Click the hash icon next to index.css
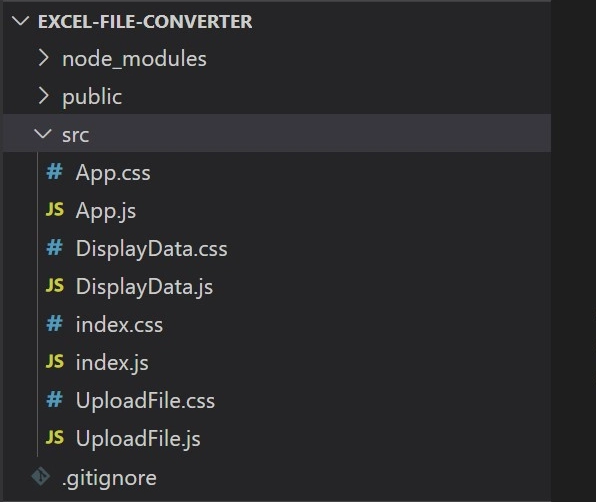Screen dimensions: 596x502 point(54,324)
